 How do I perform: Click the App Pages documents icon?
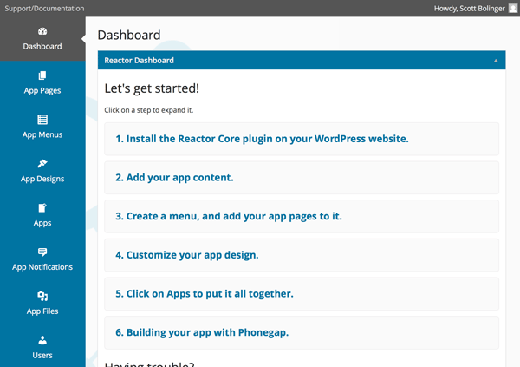tap(42, 76)
